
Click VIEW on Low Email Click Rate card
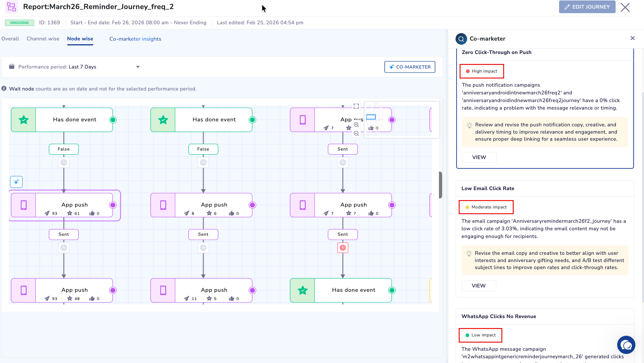[x=479, y=286]
